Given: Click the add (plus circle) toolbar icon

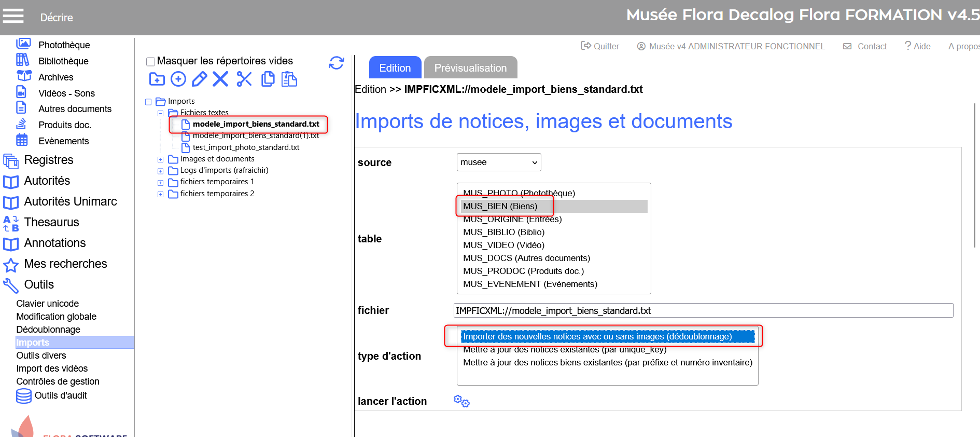Looking at the screenshot, I should point(178,79).
